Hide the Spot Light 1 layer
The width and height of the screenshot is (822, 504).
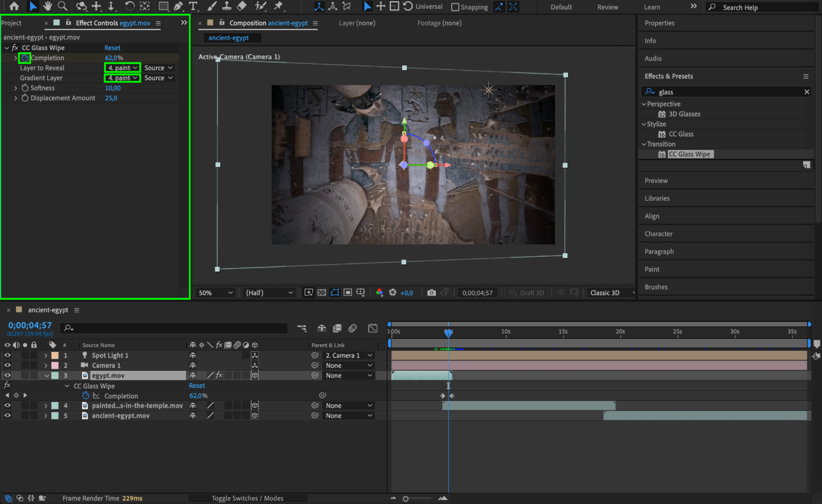[7, 355]
